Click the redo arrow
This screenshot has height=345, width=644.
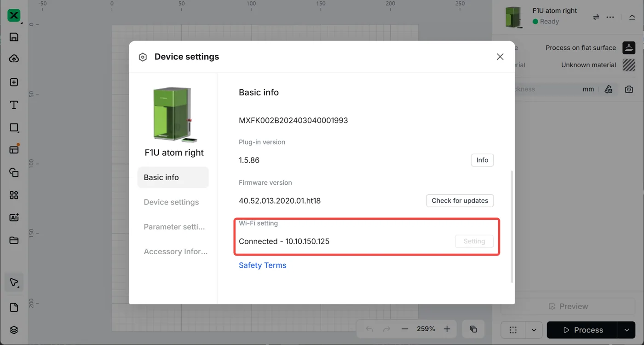point(387,329)
